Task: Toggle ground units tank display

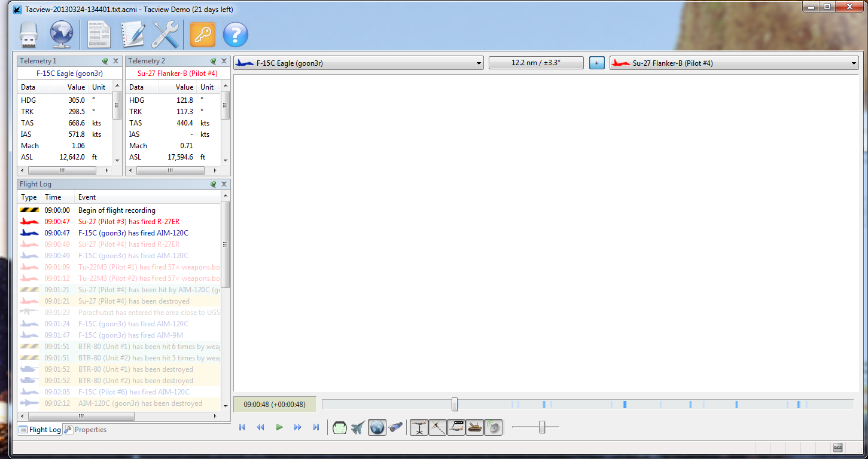Action: [474, 427]
